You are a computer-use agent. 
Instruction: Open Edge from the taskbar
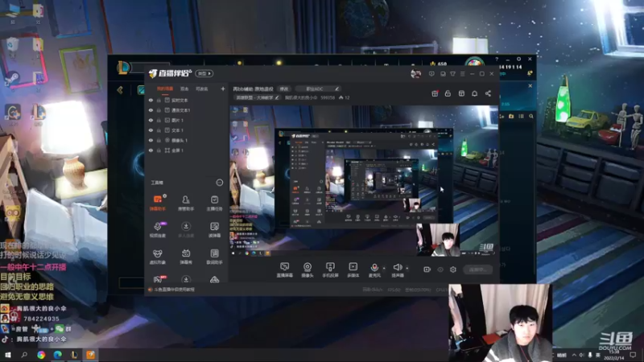(57, 355)
